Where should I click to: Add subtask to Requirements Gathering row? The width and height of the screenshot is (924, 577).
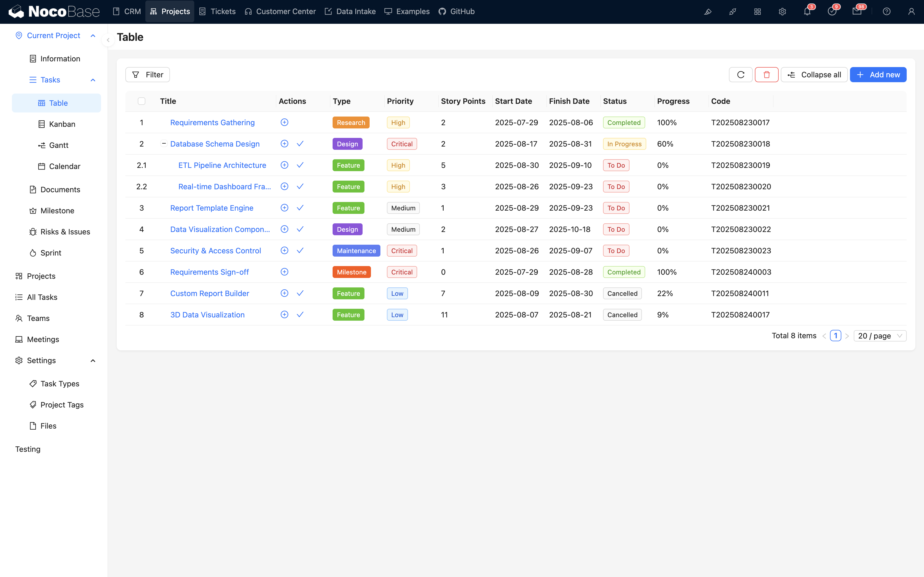[284, 122]
